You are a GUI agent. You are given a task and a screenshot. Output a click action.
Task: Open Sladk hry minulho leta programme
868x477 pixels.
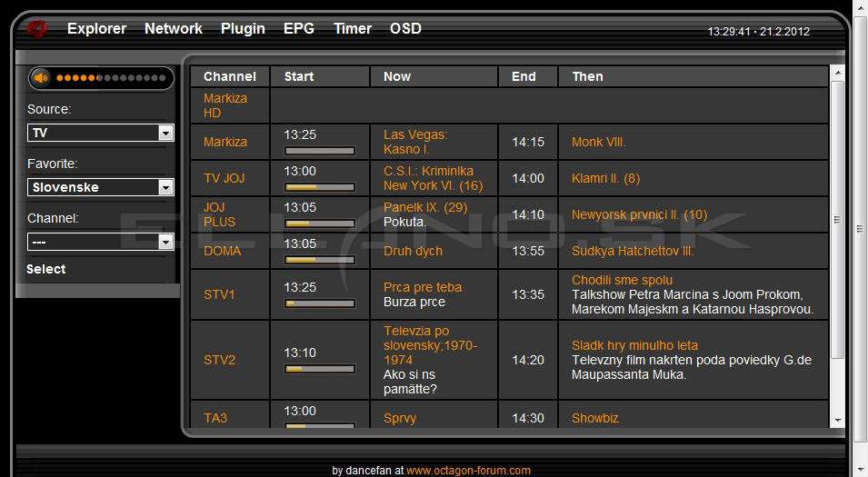click(634, 345)
